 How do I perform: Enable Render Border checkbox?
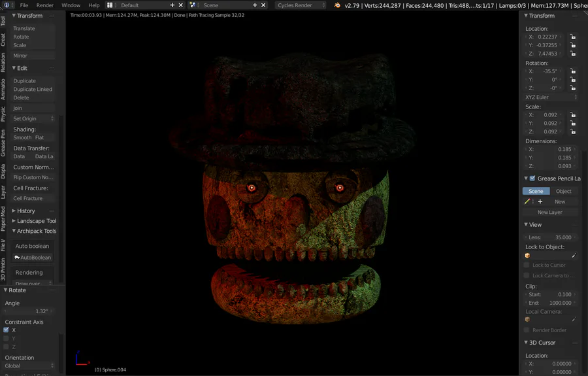coord(527,330)
